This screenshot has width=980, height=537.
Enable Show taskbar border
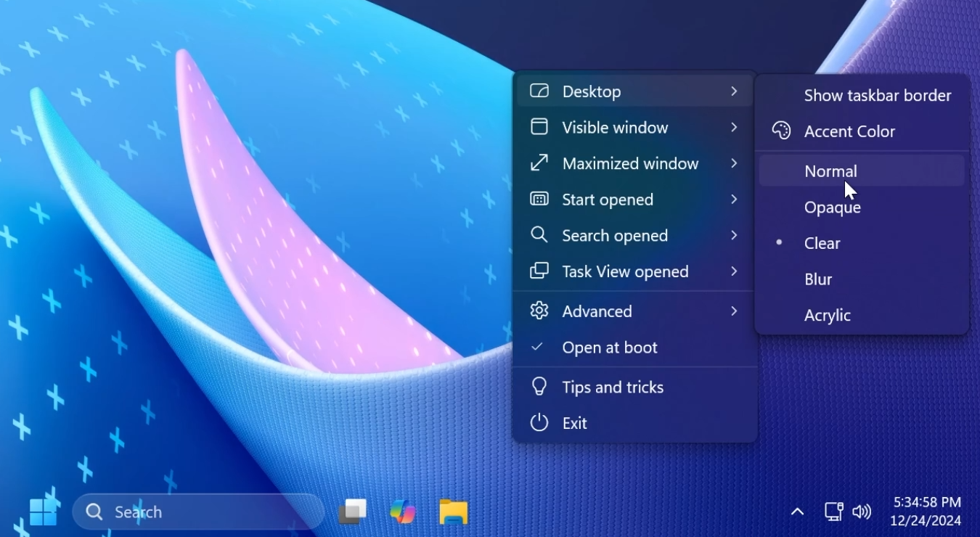point(878,95)
